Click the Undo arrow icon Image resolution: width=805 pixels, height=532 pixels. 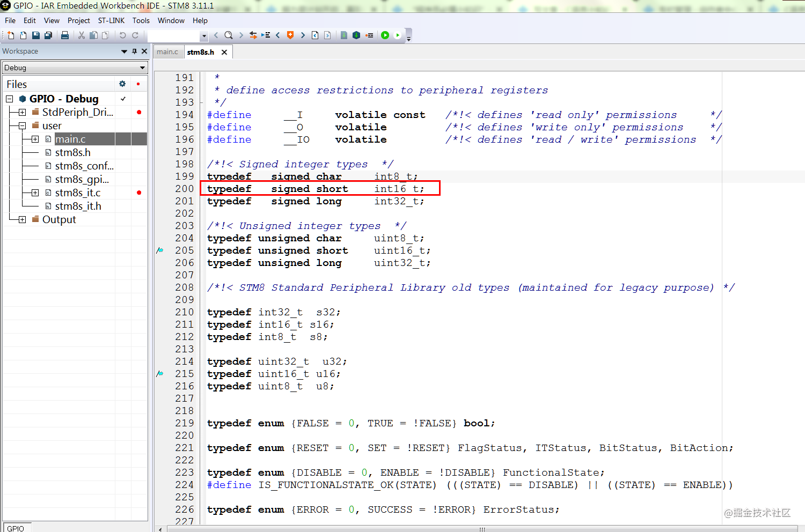(123, 35)
